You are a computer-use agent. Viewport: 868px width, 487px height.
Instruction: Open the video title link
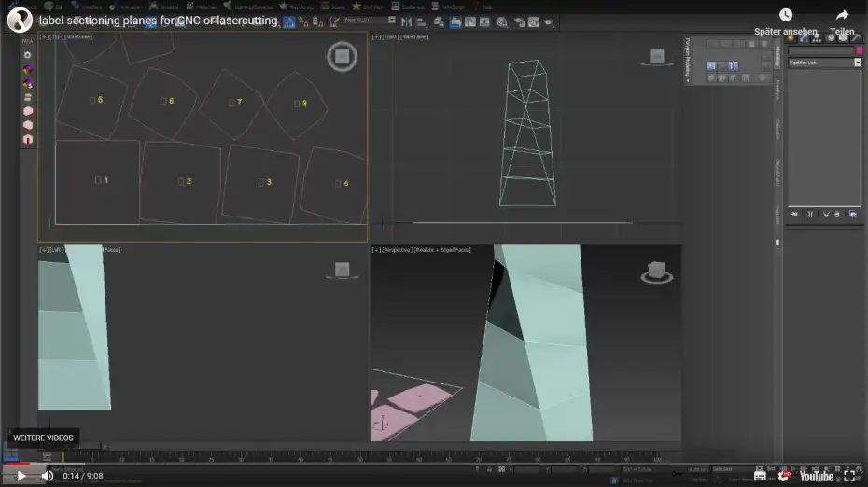pos(159,21)
